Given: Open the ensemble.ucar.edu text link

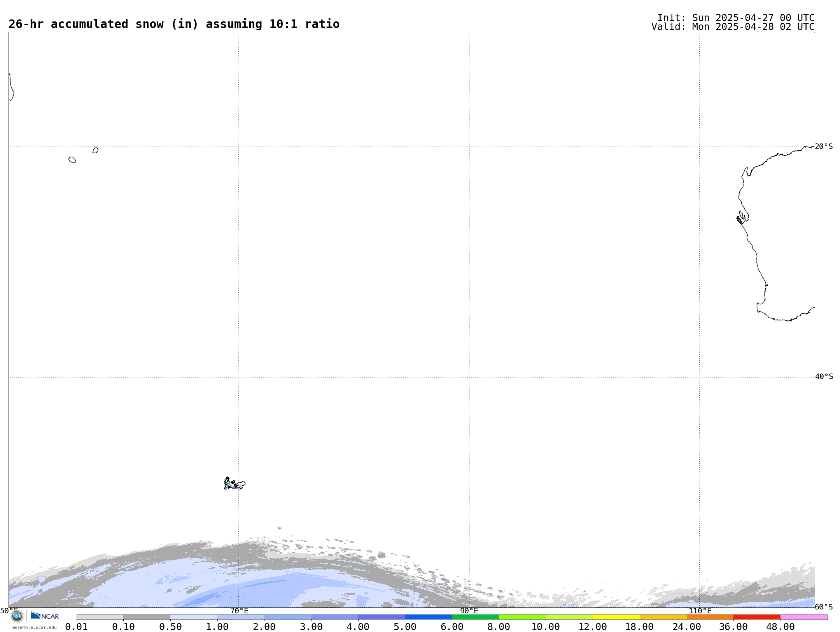Looking at the screenshot, I should coord(34,627).
